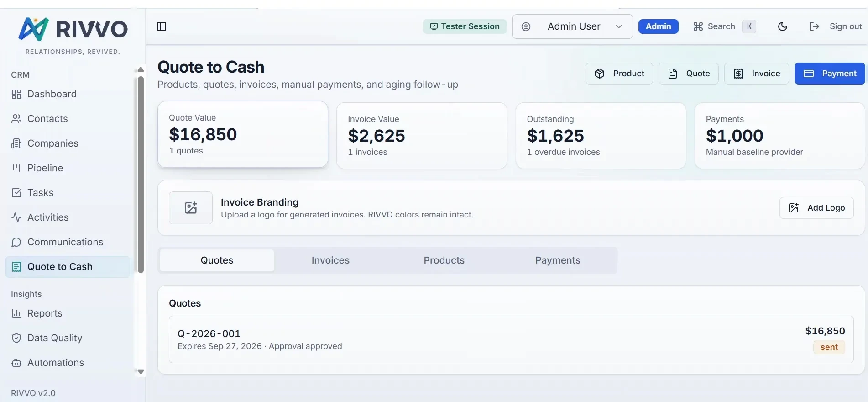This screenshot has height=402, width=868.
Task: Open Companies in the sidebar
Action: 68,143
